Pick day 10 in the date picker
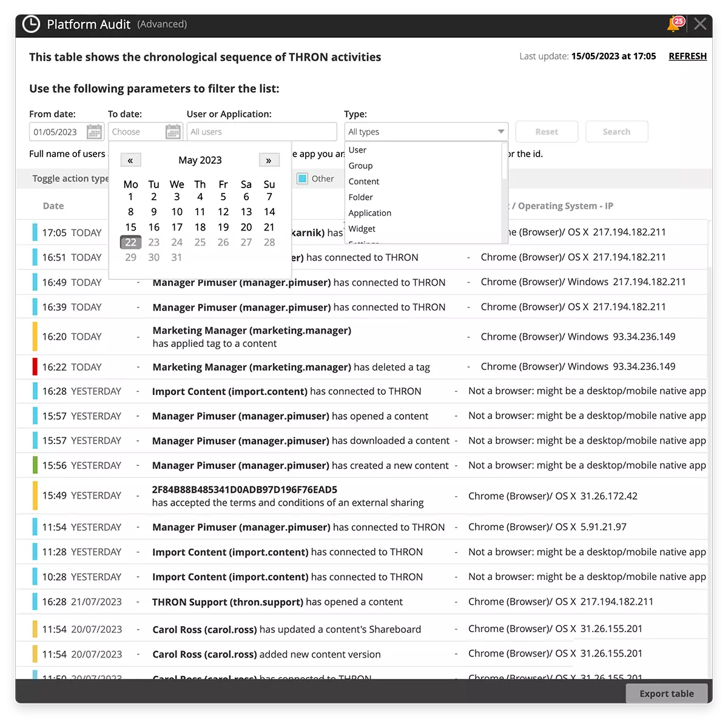 coord(177,212)
